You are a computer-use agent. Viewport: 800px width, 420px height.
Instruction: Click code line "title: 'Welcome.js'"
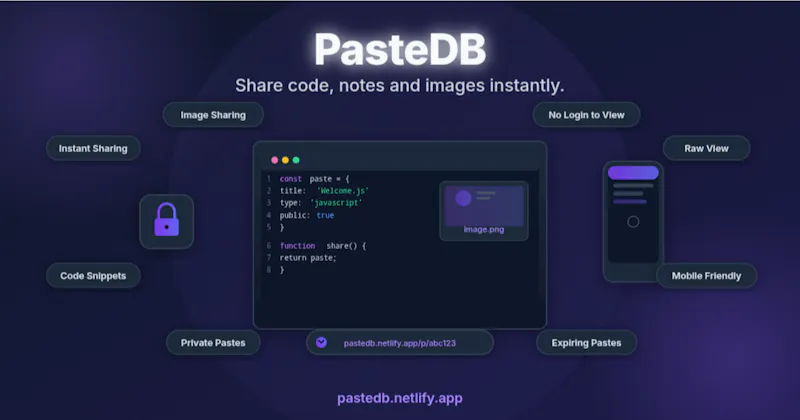[324, 191]
